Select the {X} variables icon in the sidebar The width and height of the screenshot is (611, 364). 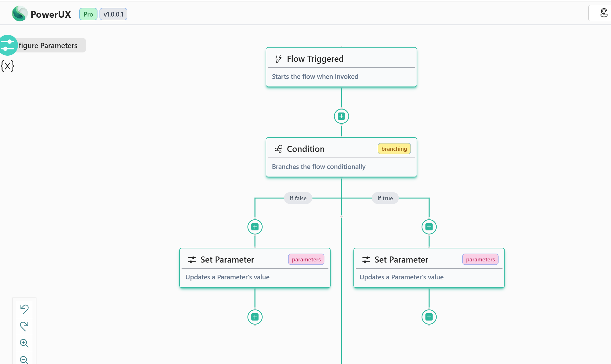click(x=8, y=66)
